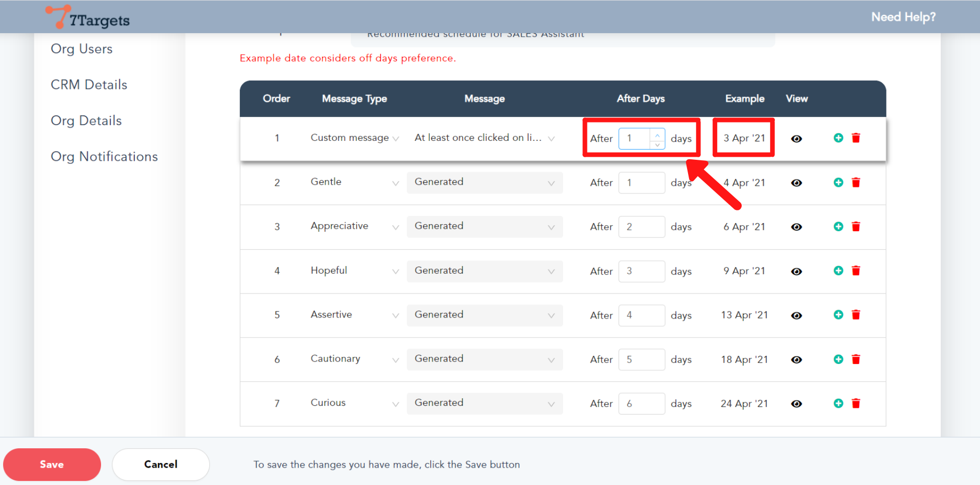Screen dimensions: 980x485
Task: Click the days input field for Assertive
Action: (x=642, y=315)
